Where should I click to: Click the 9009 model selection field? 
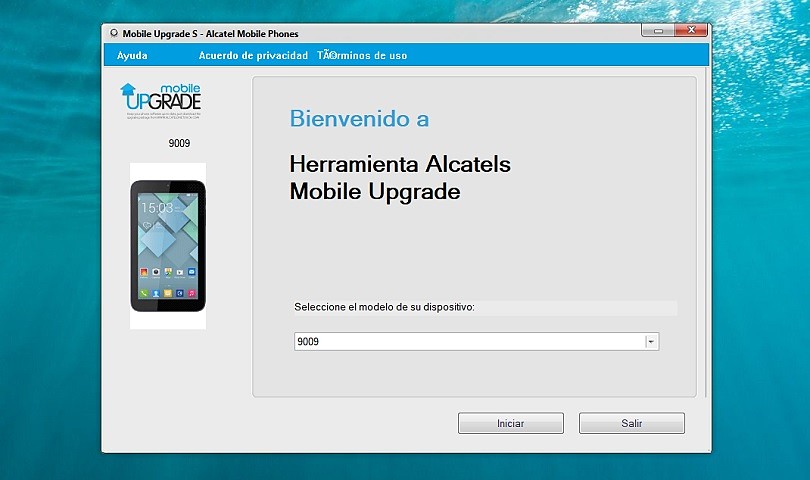point(476,342)
